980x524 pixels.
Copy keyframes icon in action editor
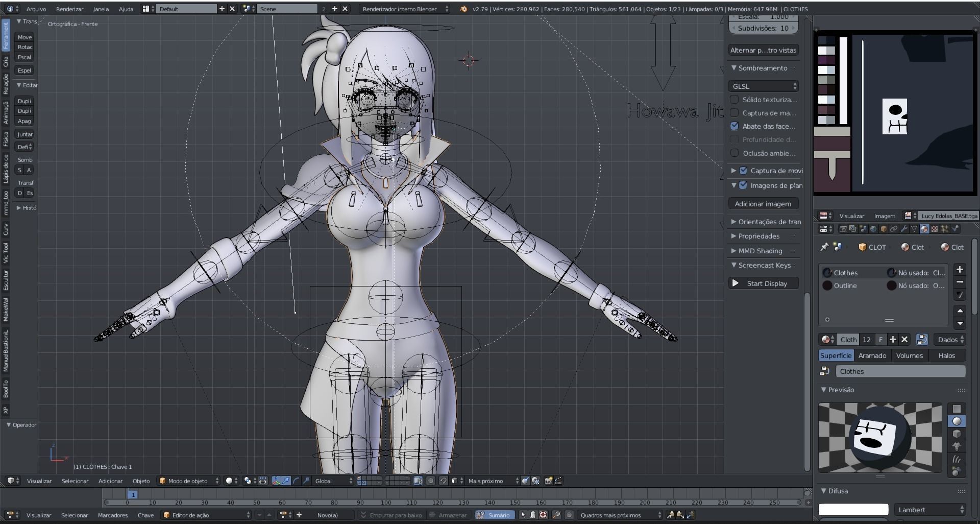[671, 515]
